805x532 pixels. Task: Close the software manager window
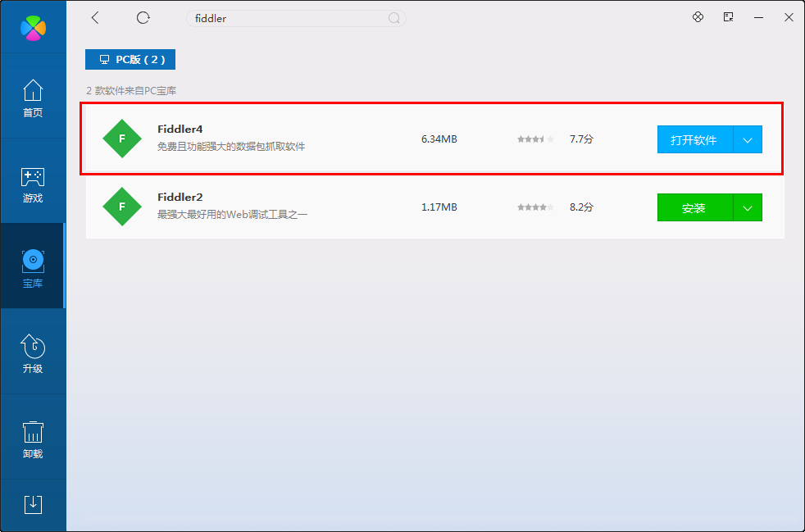click(x=789, y=17)
